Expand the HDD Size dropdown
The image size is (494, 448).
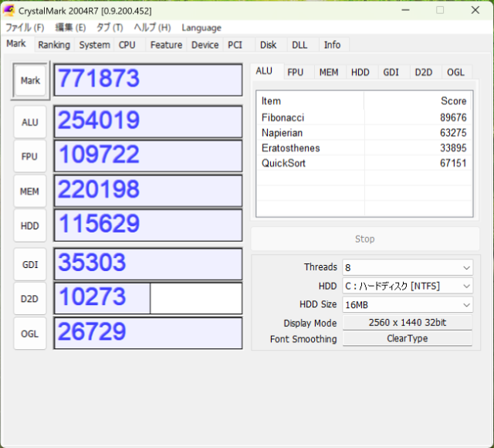[x=407, y=304]
